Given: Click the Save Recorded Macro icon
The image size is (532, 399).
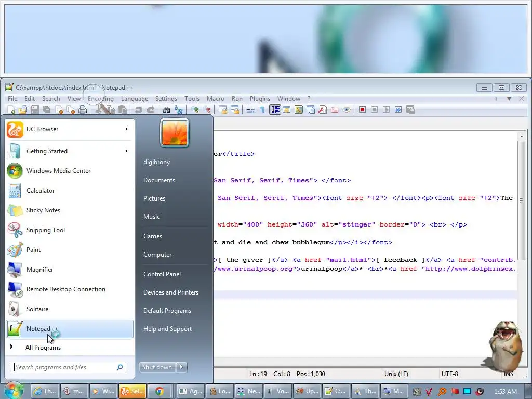Looking at the screenshot, I should click(410, 110).
